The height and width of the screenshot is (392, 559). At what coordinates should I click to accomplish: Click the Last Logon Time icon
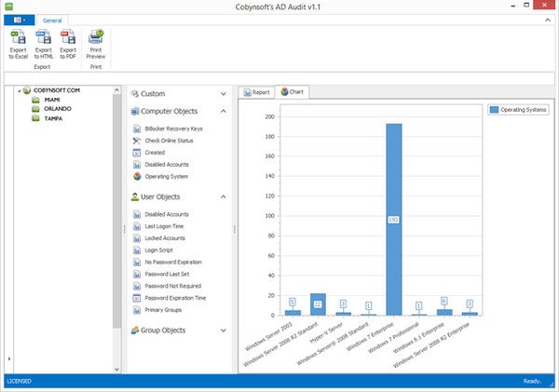[x=137, y=226]
